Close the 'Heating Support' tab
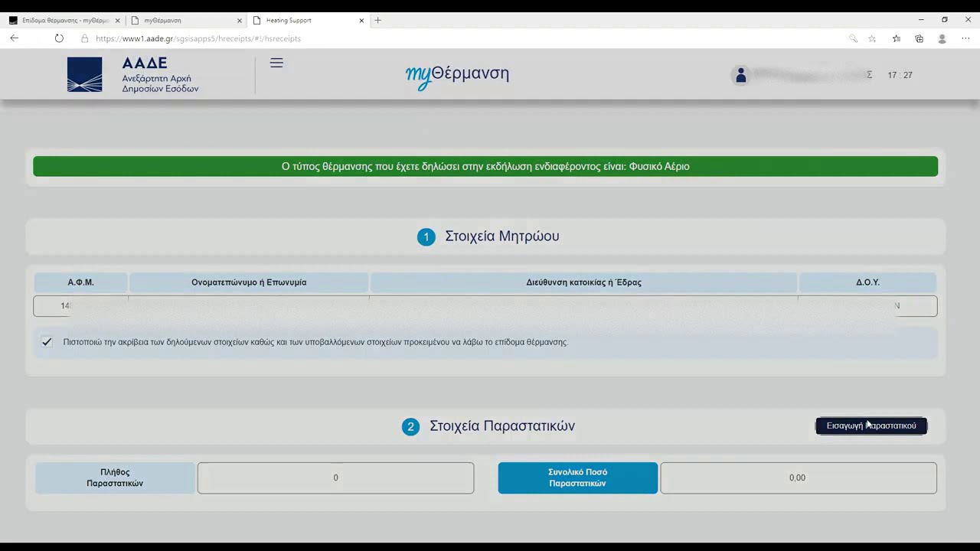The width and height of the screenshot is (980, 551). point(361,21)
